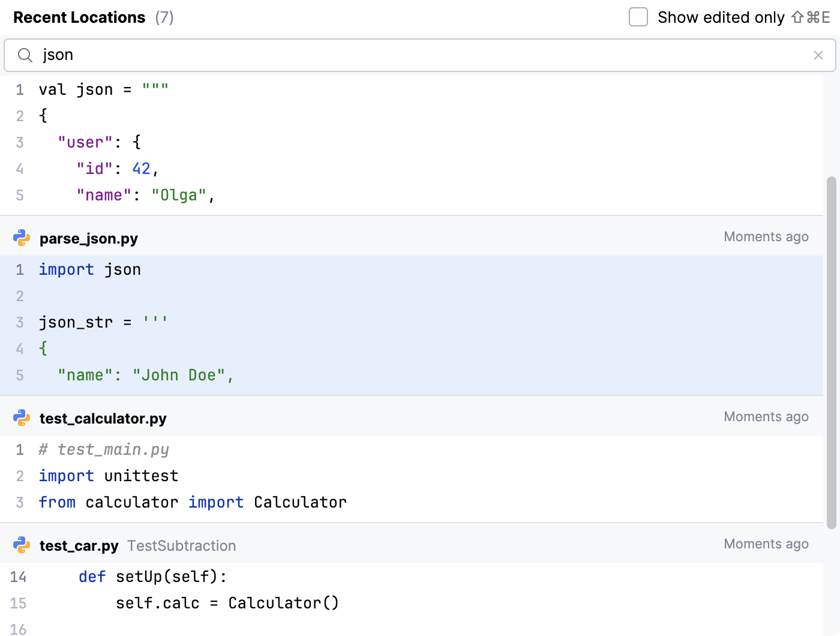This screenshot has width=840, height=636.
Task: Click the magnifier search icon
Action: pyautogui.click(x=25, y=55)
